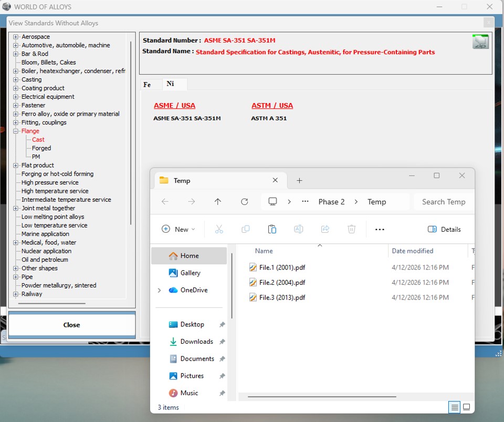Click ASME SA-351 SA-351M standard entry

pos(187,118)
